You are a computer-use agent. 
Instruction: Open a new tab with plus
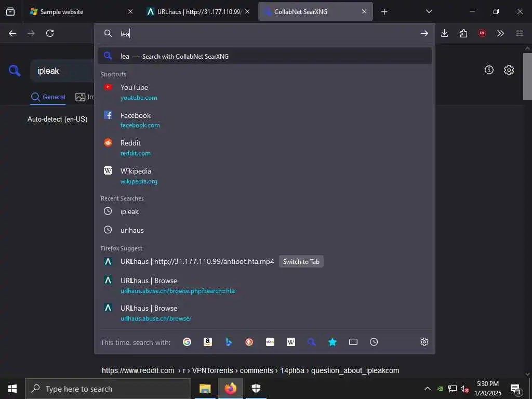click(384, 12)
